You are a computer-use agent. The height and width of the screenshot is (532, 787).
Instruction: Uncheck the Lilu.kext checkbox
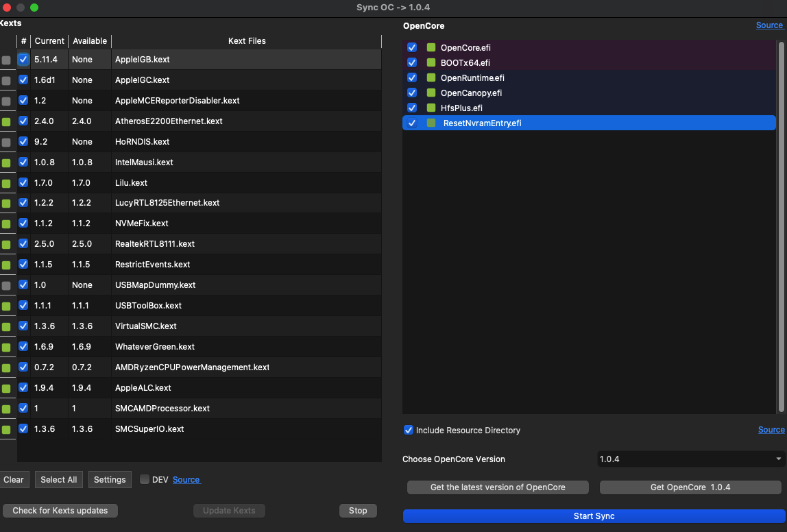23,182
